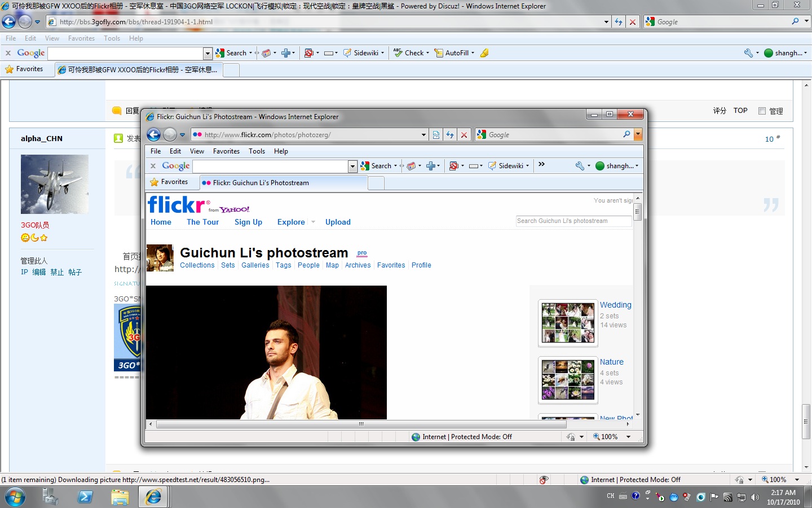Click the Sign Up link on Flickr
Viewport: 812px width, 508px height.
[x=248, y=222]
